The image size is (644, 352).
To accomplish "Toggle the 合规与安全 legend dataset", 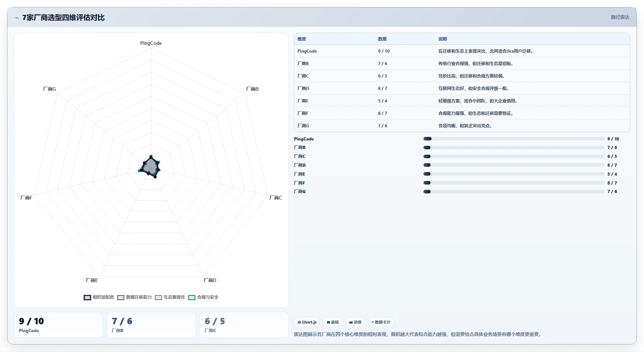I will coord(204,297).
